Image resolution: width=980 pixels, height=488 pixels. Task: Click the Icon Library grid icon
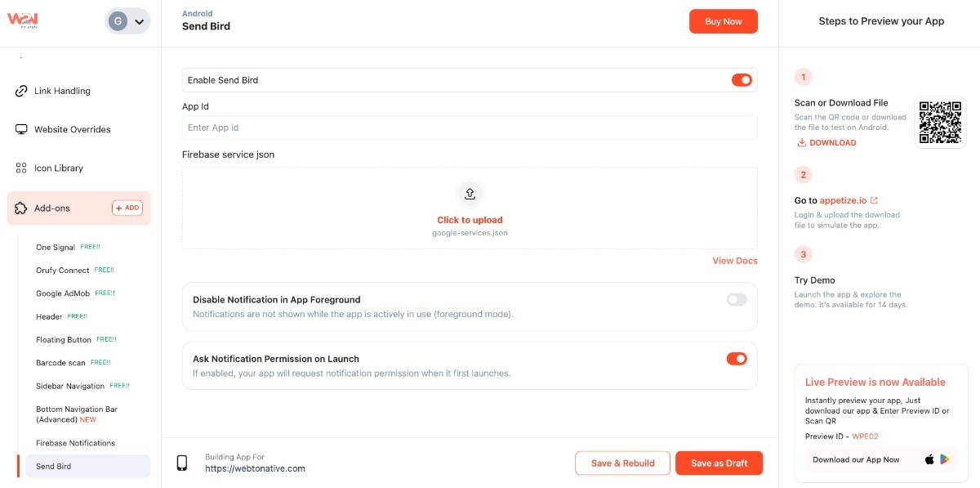click(21, 168)
